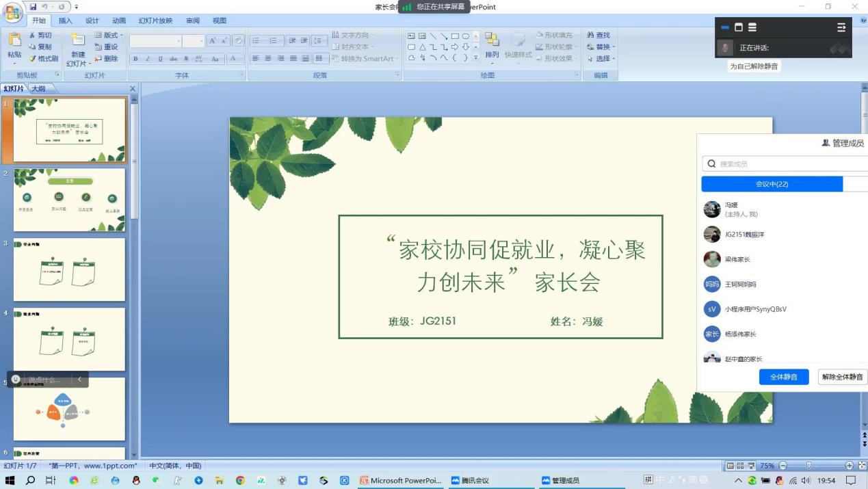Viewport: 868px width, 489px height.
Task: Open the Insert (插入) ribbon tab
Action: click(66, 21)
